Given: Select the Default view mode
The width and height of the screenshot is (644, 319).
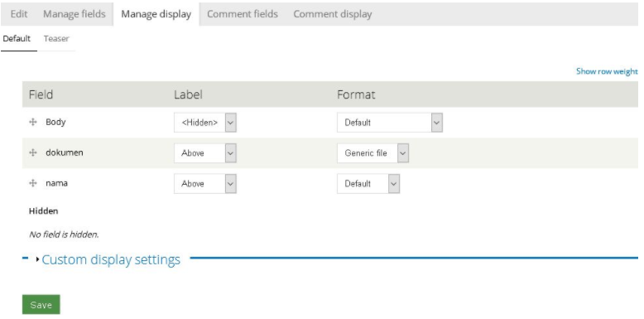Looking at the screenshot, I should (17, 39).
